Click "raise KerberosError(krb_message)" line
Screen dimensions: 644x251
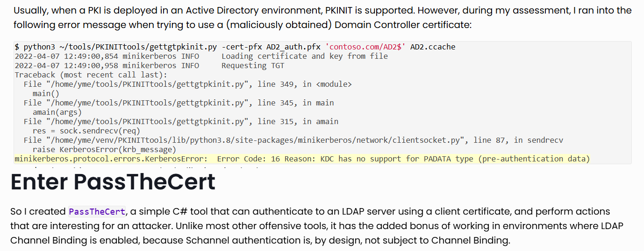104,150
